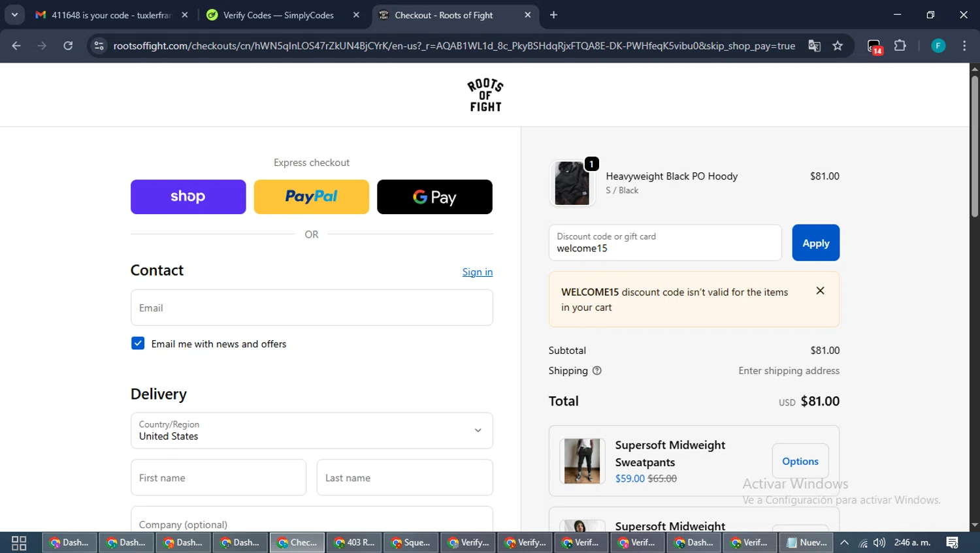
Task: Close the Gmail 411648 code tab
Action: click(185, 14)
